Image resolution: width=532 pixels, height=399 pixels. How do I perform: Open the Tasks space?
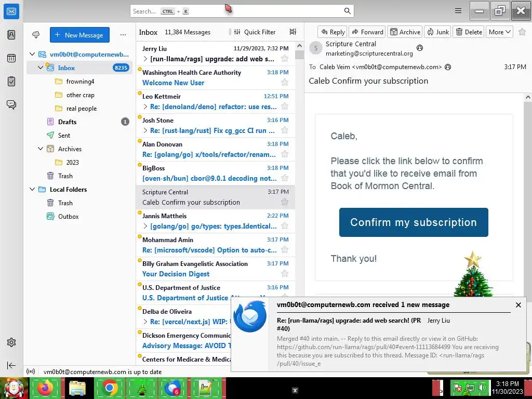click(11, 82)
